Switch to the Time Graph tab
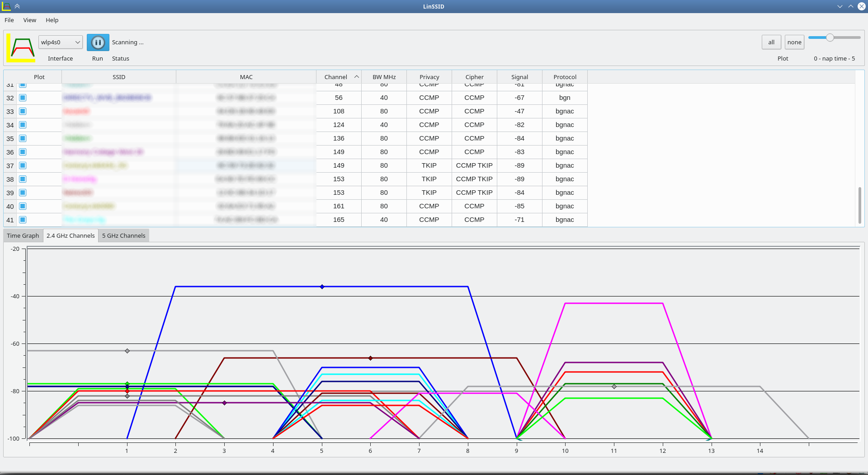Viewport: 868px width, 475px height. pyautogui.click(x=23, y=235)
